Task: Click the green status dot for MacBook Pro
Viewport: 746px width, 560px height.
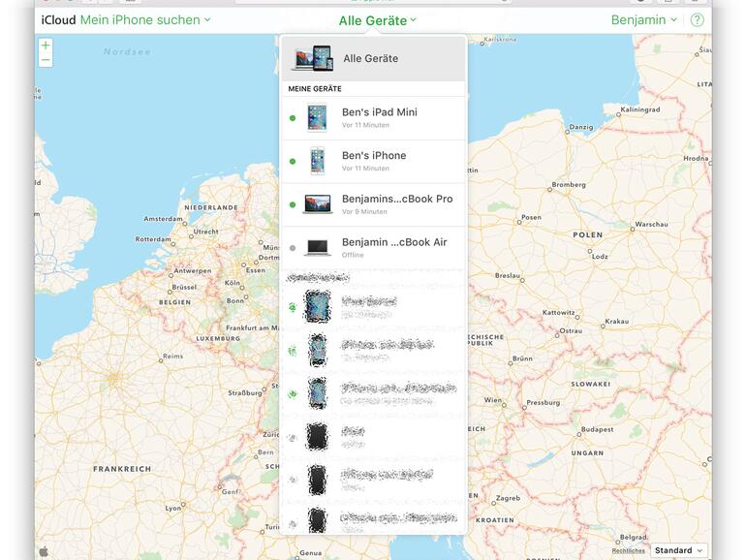Action: point(293,204)
